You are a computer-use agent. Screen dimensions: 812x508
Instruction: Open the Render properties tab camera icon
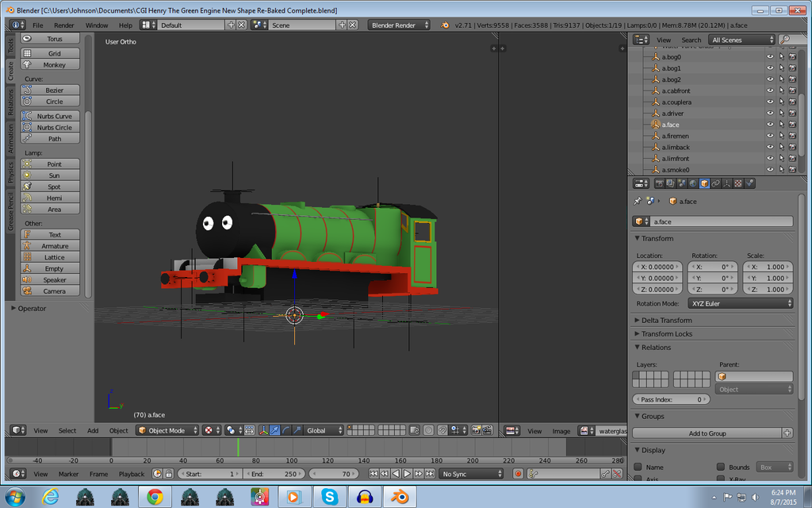(x=659, y=183)
